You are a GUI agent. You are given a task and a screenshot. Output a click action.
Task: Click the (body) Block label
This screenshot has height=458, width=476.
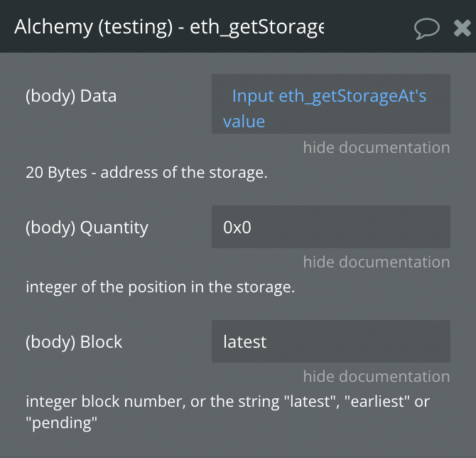[x=74, y=342]
